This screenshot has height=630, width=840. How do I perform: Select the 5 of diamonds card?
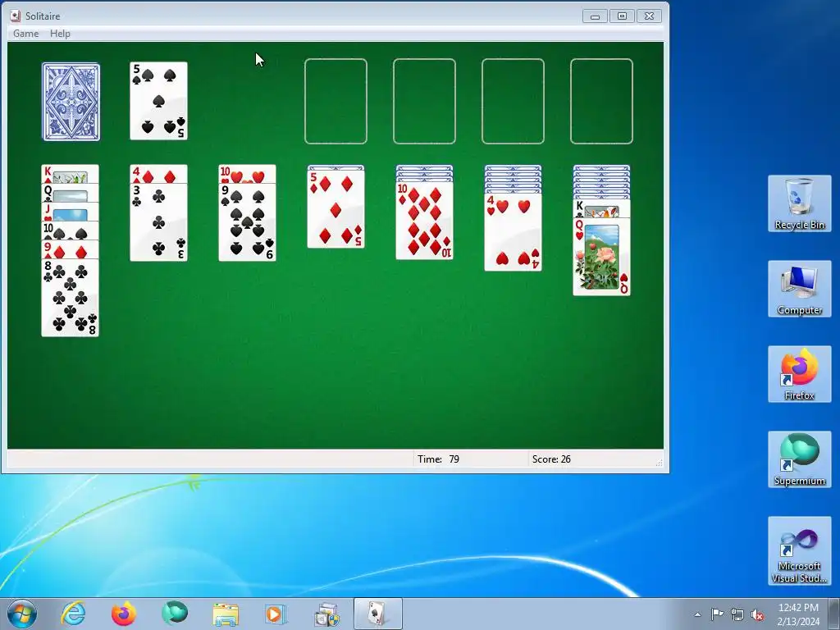click(x=336, y=209)
